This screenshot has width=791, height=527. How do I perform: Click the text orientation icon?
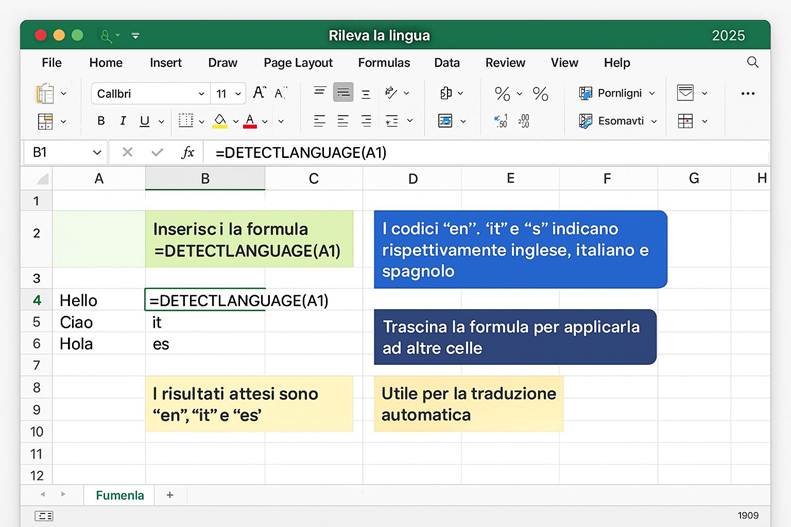(x=391, y=93)
